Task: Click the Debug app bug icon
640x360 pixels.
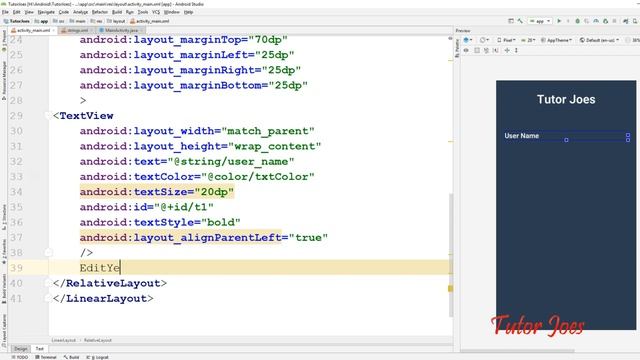Action: pyautogui.click(x=578, y=21)
